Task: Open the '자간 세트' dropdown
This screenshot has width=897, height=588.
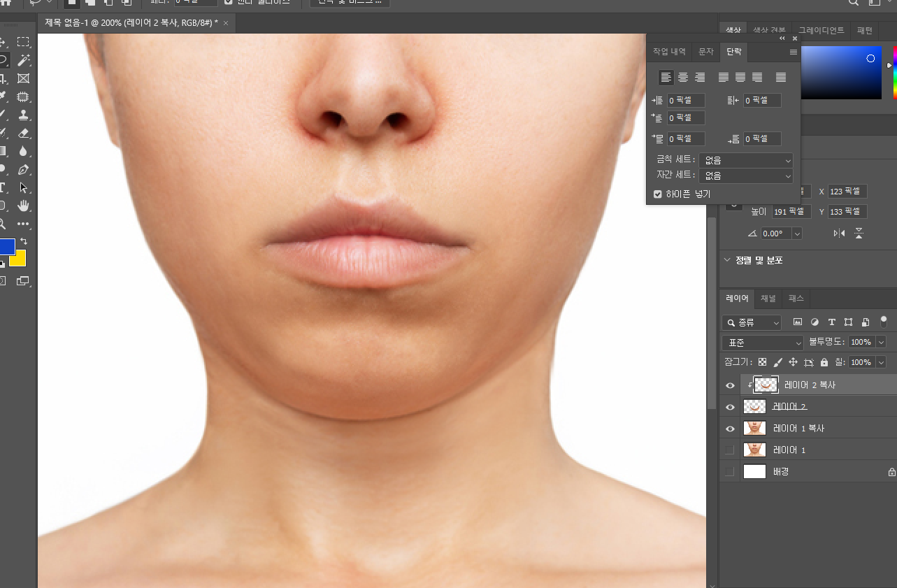Action: click(x=745, y=175)
